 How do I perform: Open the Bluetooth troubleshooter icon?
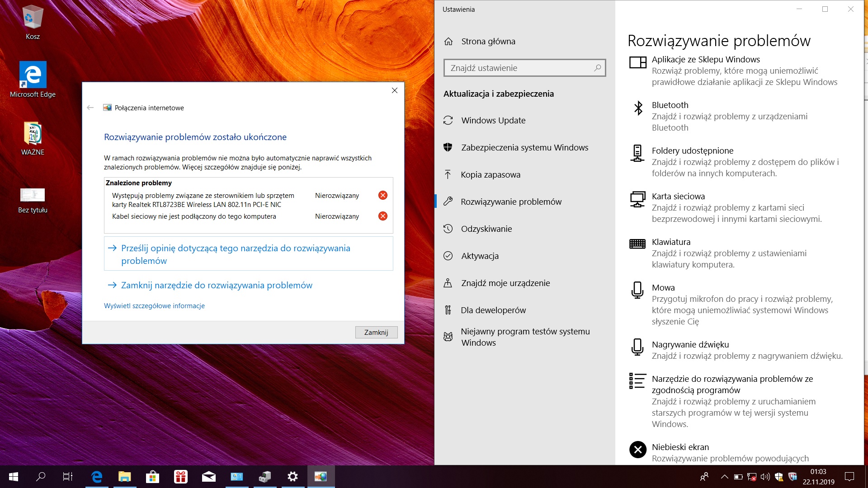tap(638, 108)
